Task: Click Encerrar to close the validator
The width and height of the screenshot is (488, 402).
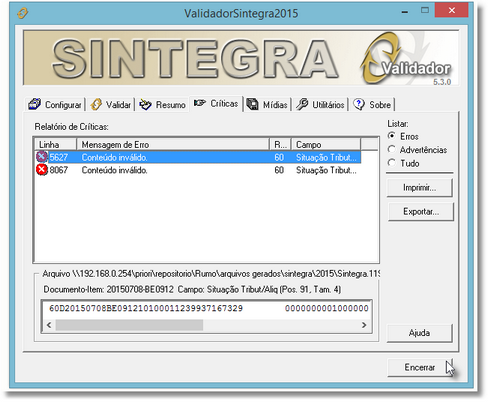Action: [x=420, y=367]
